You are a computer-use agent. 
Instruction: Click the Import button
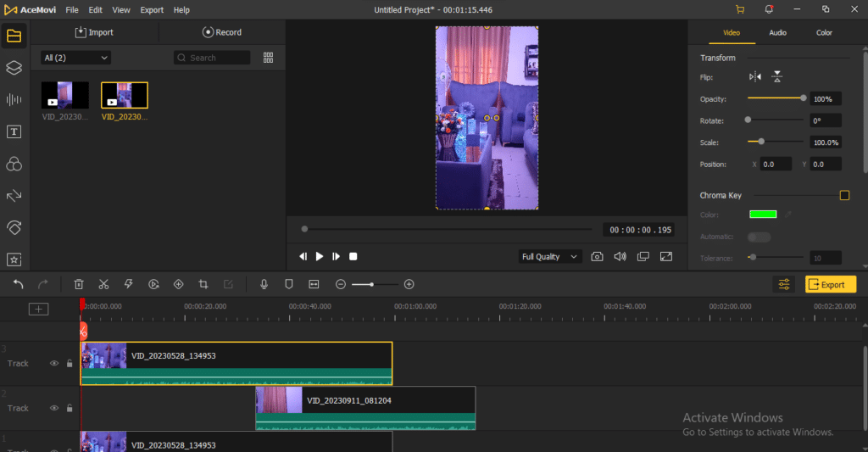click(94, 32)
